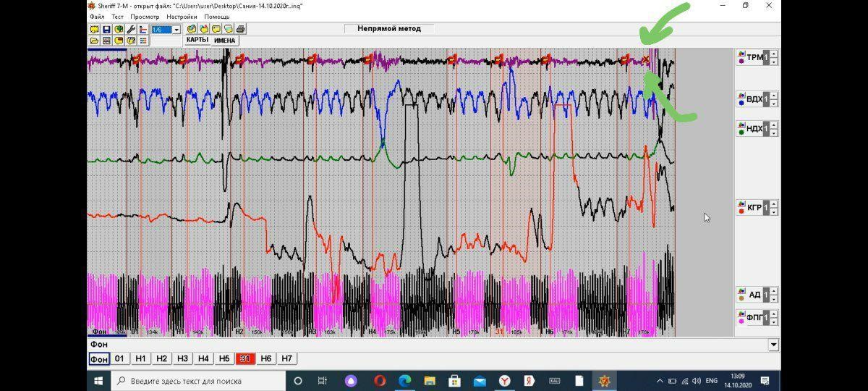Select the red 31 question button
This screenshot has height=391, width=868.
[x=245, y=359]
